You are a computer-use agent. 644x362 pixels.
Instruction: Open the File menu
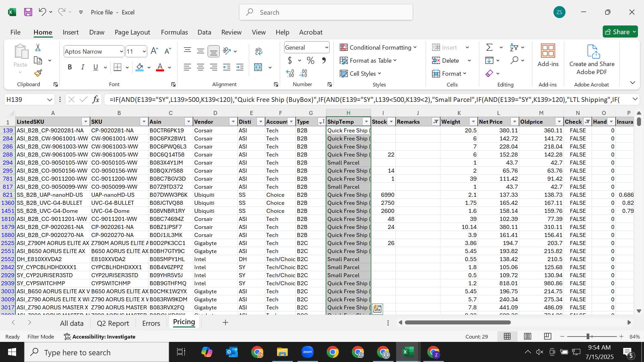coord(15,32)
